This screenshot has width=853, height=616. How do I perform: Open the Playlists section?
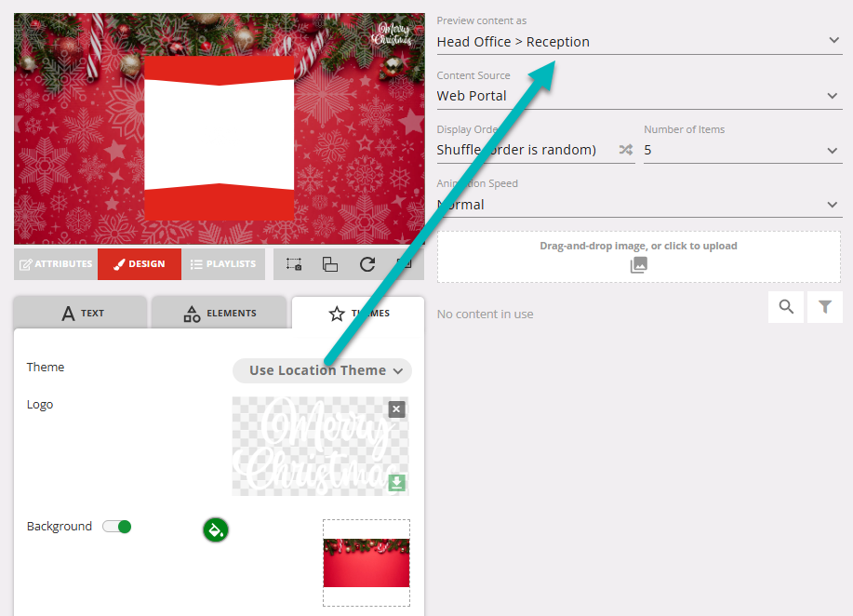(223, 264)
